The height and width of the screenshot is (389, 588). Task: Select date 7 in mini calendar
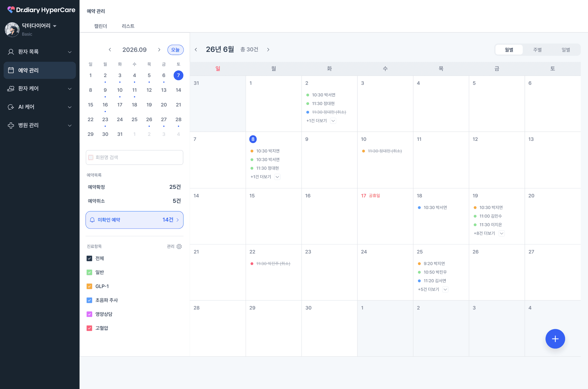coord(178,75)
